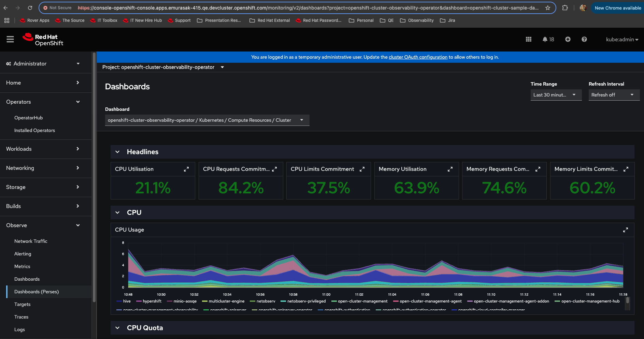Open the Time Range dropdown

[556, 95]
